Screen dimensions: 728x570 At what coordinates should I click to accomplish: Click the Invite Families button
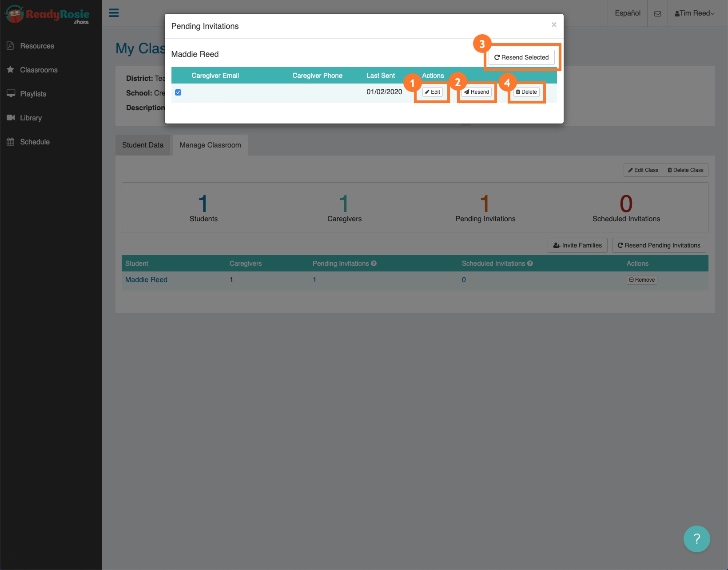577,245
